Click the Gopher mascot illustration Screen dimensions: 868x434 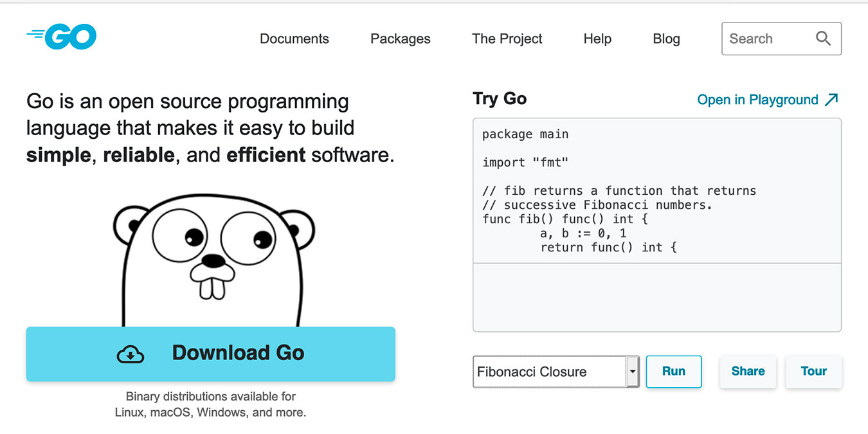[212, 264]
